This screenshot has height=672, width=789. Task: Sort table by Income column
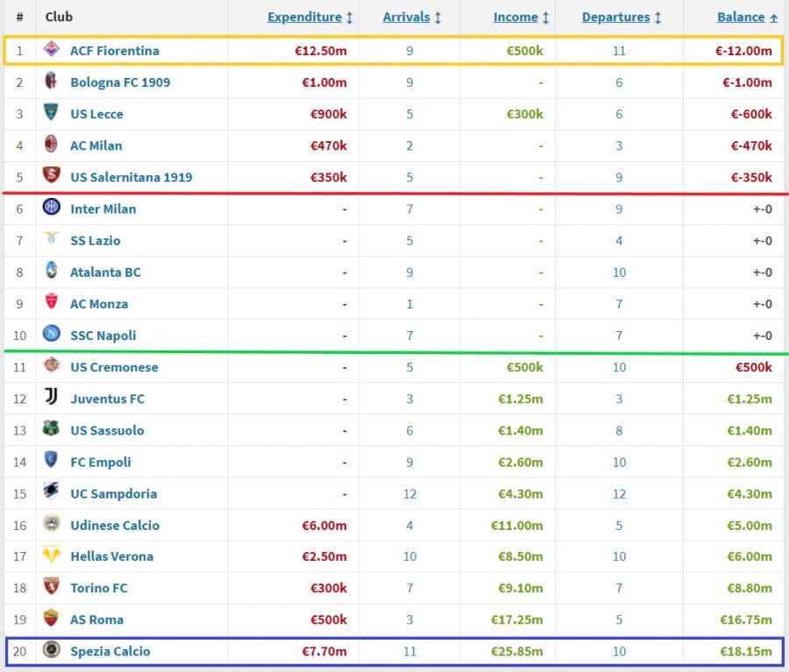[515, 17]
